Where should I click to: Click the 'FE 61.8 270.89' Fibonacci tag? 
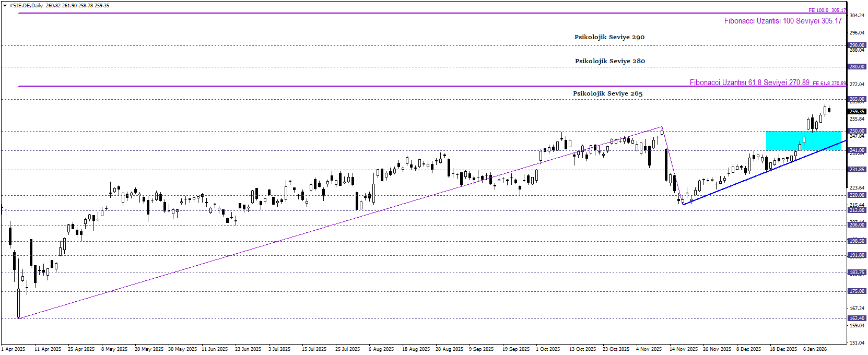click(x=829, y=84)
